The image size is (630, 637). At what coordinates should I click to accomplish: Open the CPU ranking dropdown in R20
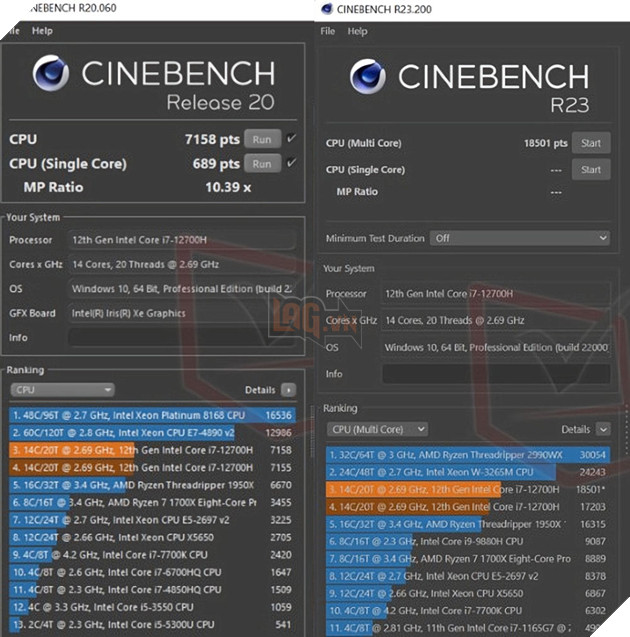(62, 390)
